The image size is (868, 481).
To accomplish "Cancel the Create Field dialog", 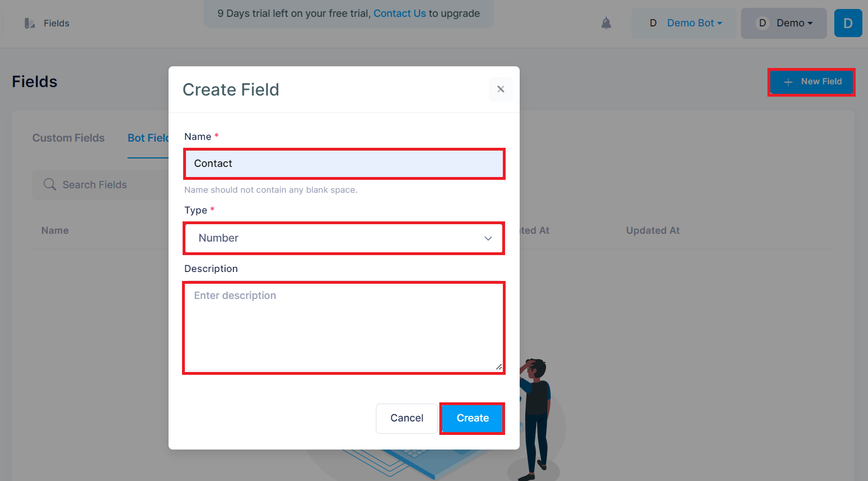I will [x=407, y=418].
